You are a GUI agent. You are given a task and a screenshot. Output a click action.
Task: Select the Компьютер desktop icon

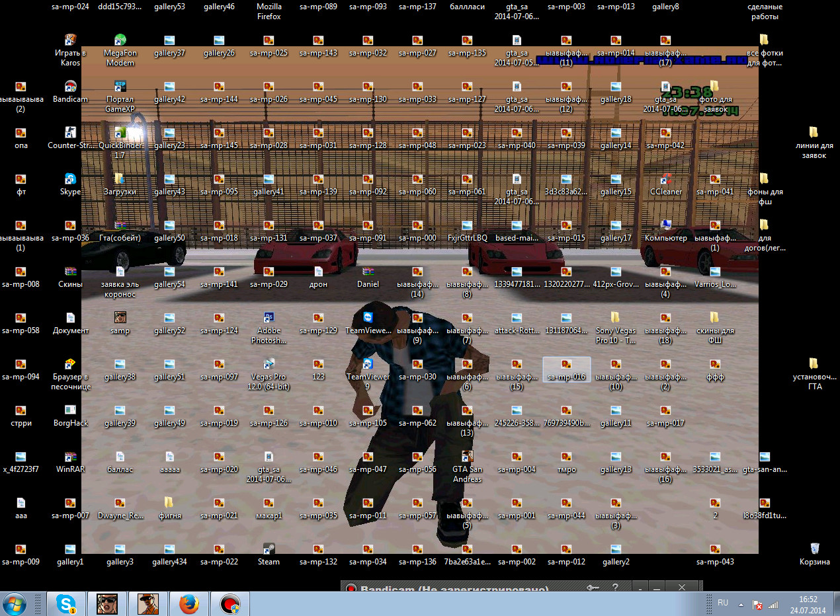665,230
